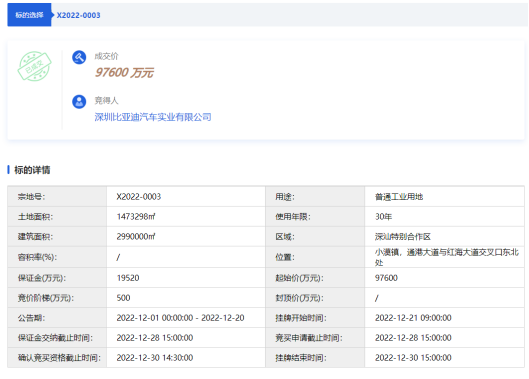Select the 保证金 value 19520
This screenshot has height=379, width=529.
click(x=128, y=278)
